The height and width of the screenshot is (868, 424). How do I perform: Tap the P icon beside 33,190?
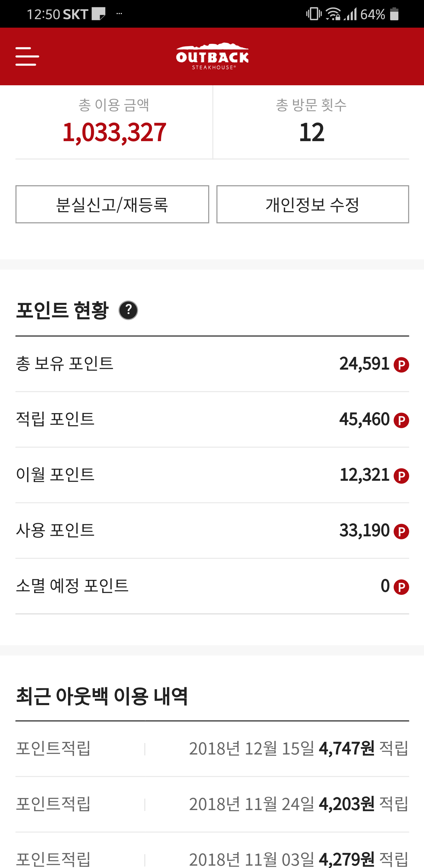[401, 531]
